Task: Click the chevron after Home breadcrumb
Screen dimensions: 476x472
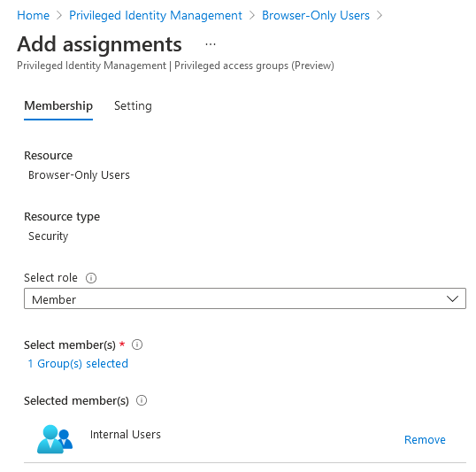Action: point(59,15)
